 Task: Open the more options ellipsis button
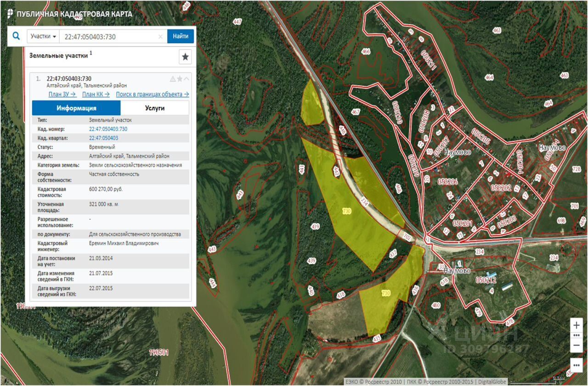pyautogui.click(x=577, y=365)
